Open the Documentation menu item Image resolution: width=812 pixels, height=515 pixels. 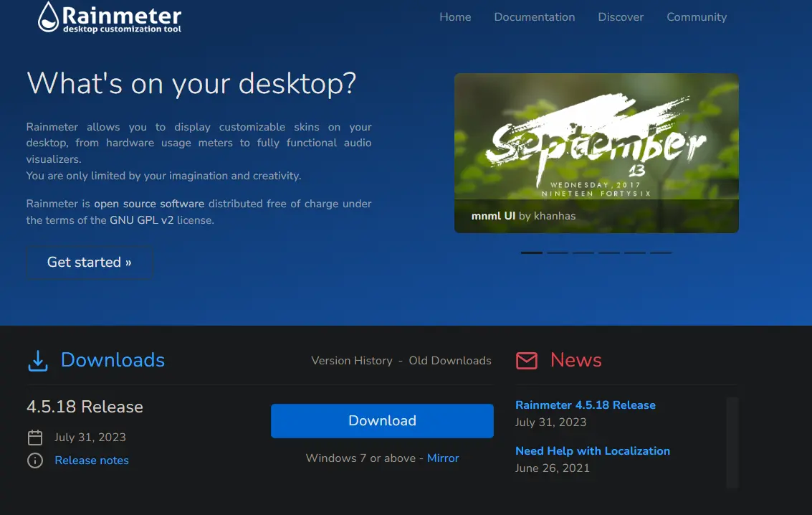[x=535, y=17]
